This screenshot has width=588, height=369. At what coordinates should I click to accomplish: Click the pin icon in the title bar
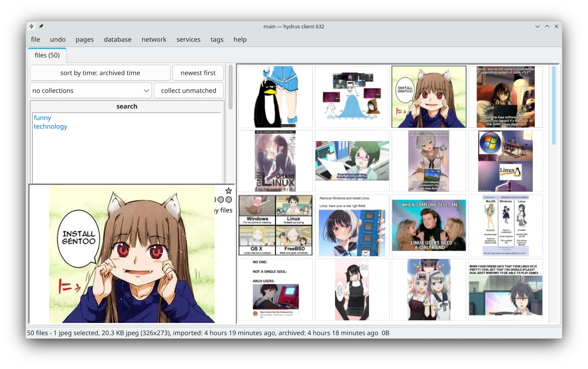point(41,26)
